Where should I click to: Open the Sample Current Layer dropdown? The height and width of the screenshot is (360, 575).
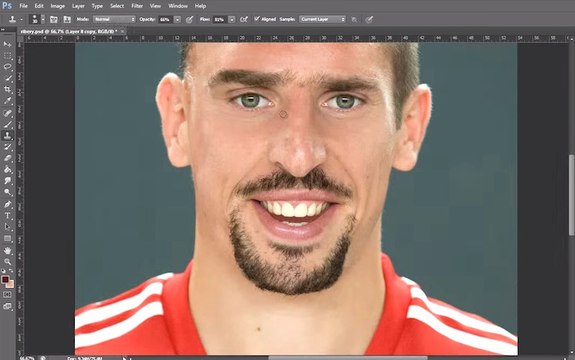click(322, 19)
